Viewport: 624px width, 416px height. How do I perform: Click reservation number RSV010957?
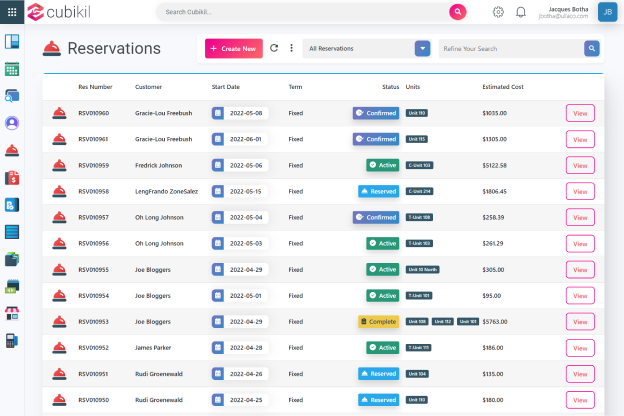(x=94, y=217)
